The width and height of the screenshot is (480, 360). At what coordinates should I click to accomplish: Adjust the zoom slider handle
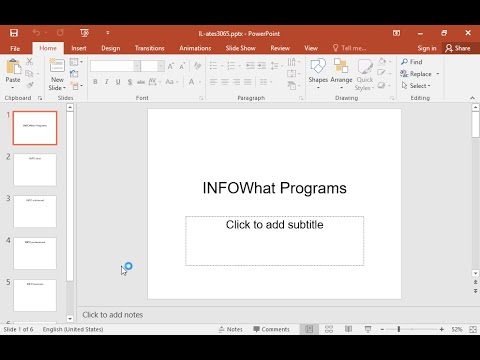(399, 329)
